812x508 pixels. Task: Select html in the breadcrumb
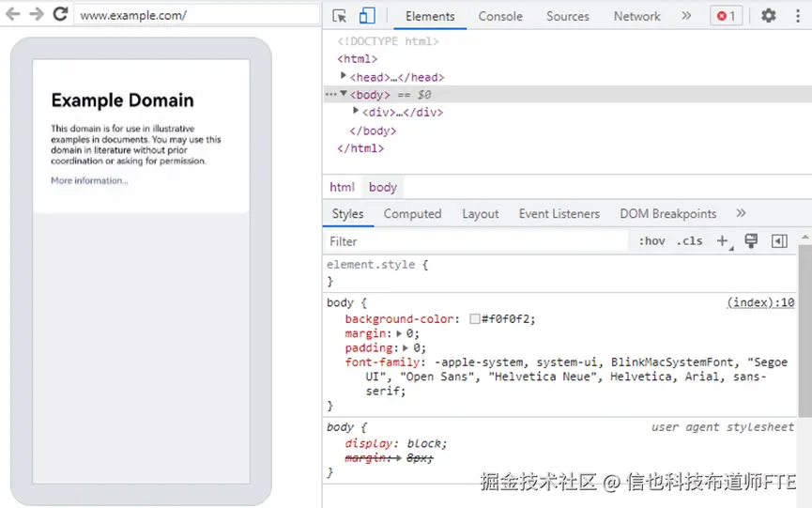(x=342, y=187)
